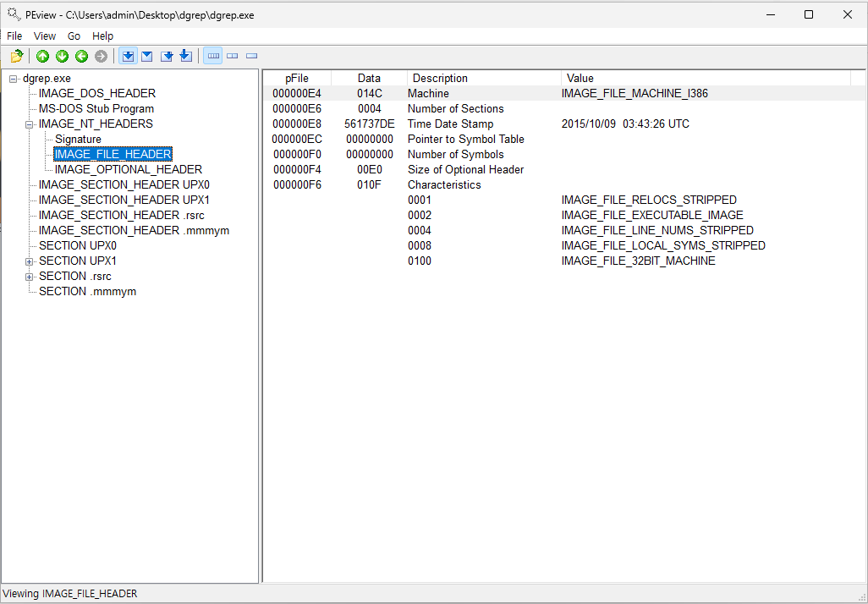Click the Description column header
The width and height of the screenshot is (868, 604).
tap(485, 78)
